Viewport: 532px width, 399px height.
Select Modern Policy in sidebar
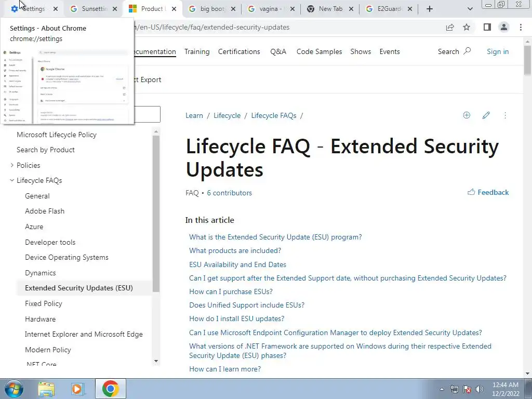48,350
